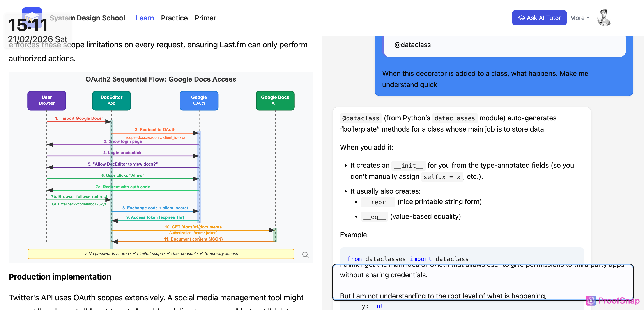Screen dimensions: 644x310
Task: Select the User Browser box in diagram
Action: coord(47,100)
